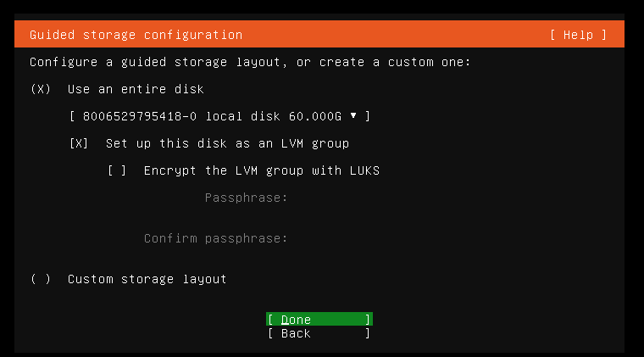This screenshot has height=357, width=644.
Task: Enable the LUKS encryption checkbox
Action: [117, 170]
